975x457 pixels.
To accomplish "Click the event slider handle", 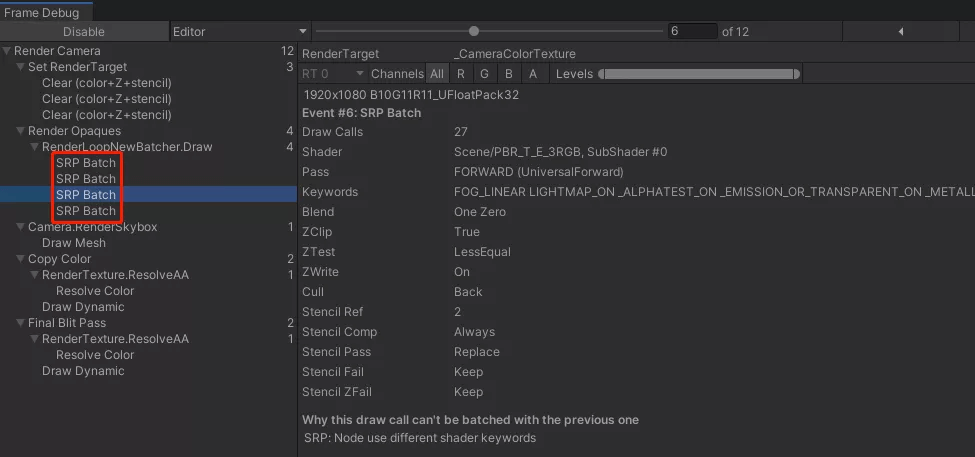I will 474,31.
